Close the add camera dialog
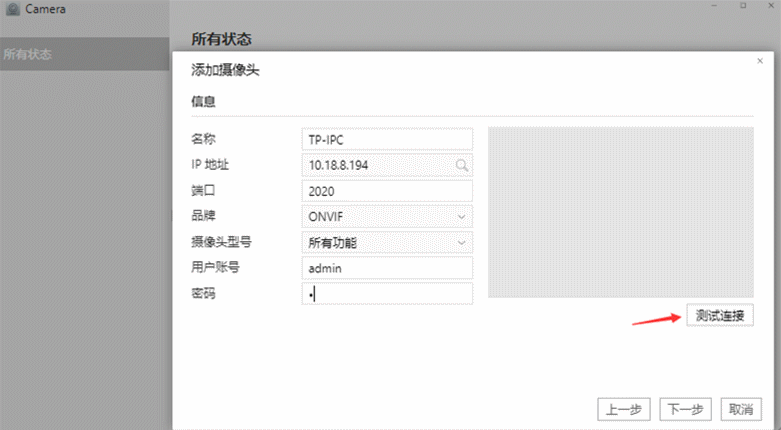781x430 pixels. pyautogui.click(x=760, y=61)
